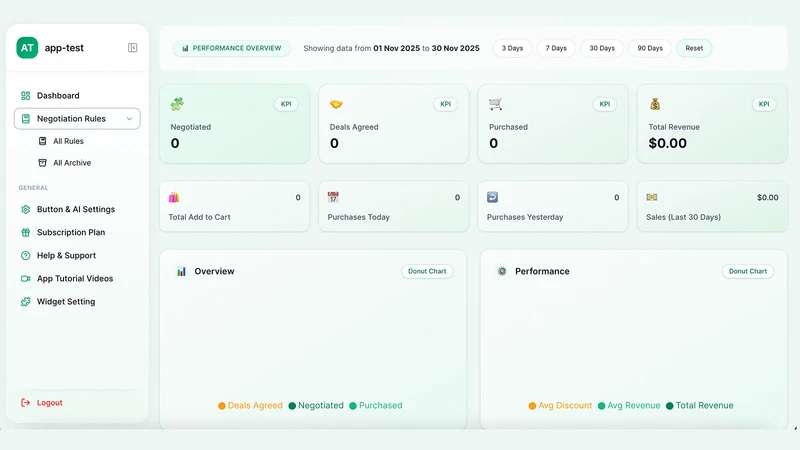This screenshot has height=450, width=800.
Task: Click the AT app-test logo badge
Action: click(27, 48)
